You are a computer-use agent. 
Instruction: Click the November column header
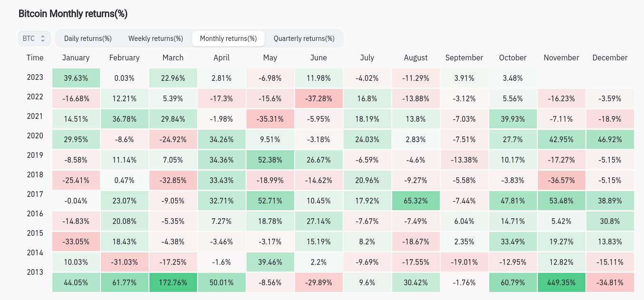coord(561,58)
